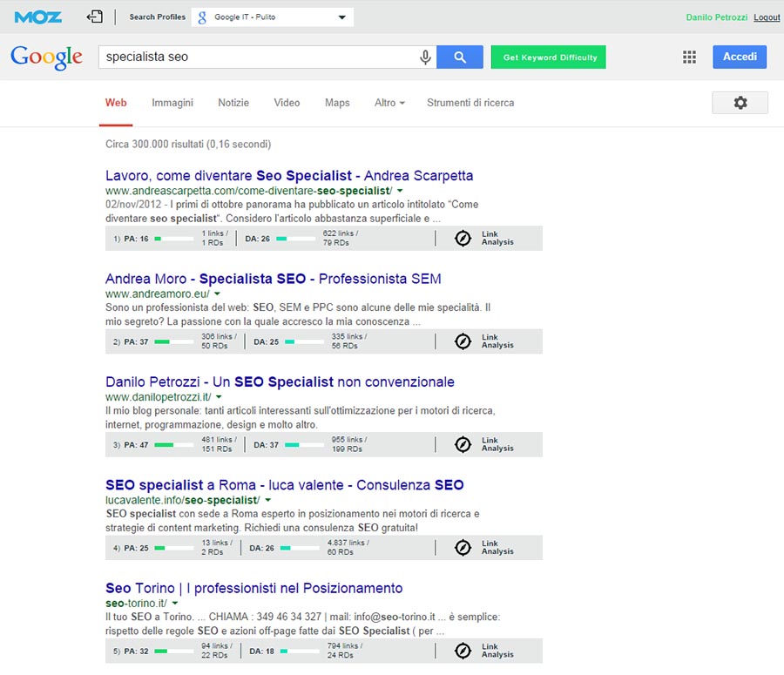The image size is (784, 675).
Task: Click the microphone voice search icon
Action: click(425, 57)
